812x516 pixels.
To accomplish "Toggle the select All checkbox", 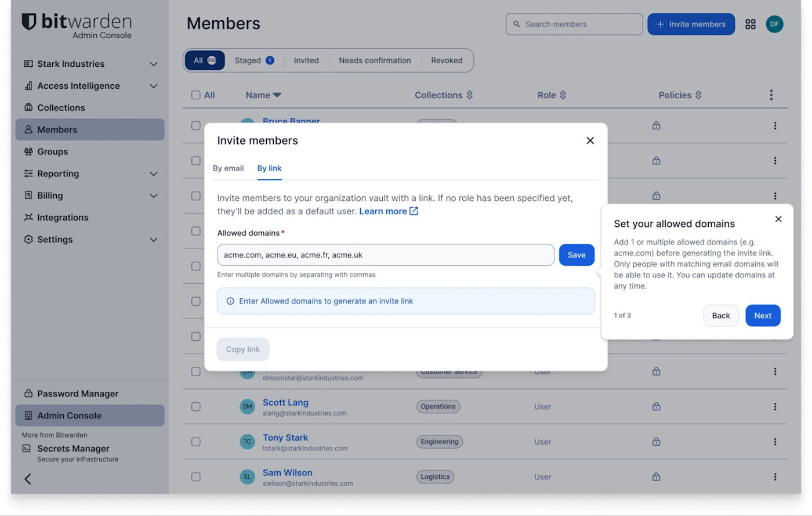I will (196, 95).
